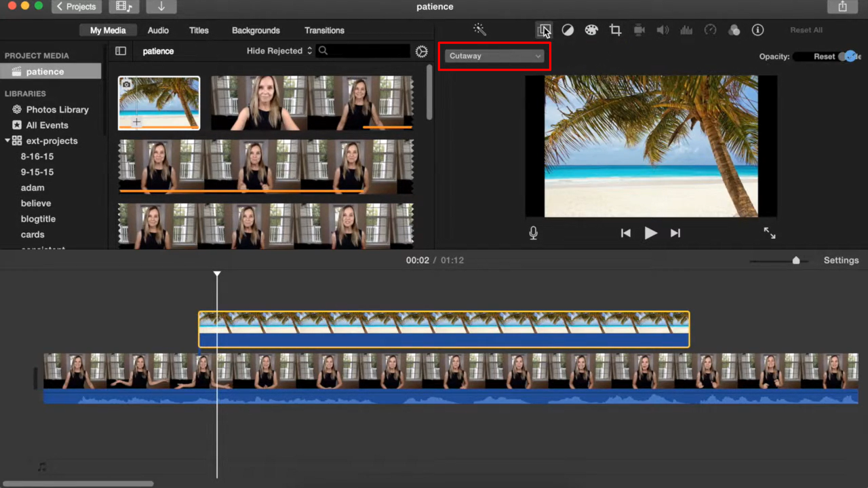Select the patience project media item

click(x=51, y=71)
